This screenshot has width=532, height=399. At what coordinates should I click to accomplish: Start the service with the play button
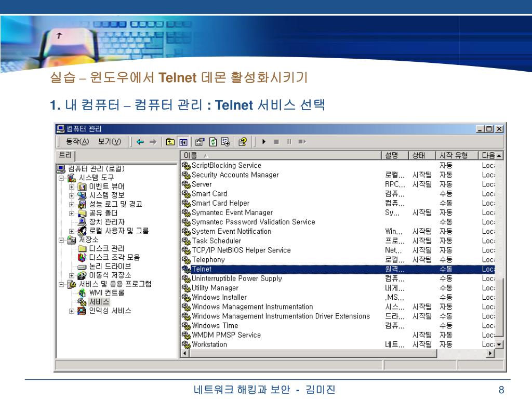pyautogui.click(x=264, y=142)
